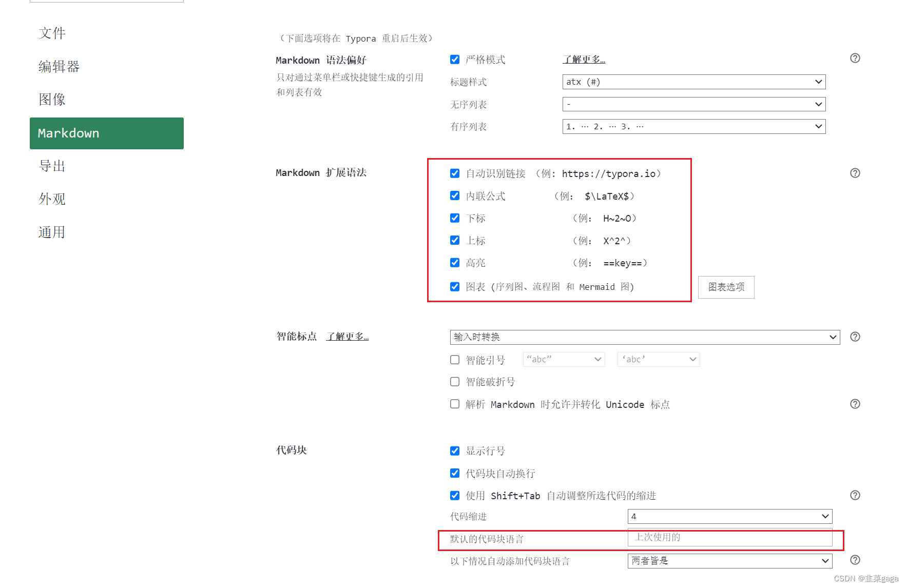The height and width of the screenshot is (588, 906).
Task: Enable Unicode 标点 parsing checkbox
Action: [455, 404]
